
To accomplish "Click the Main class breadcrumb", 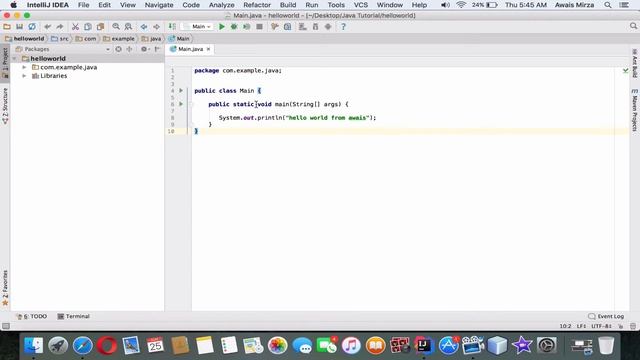I will pyautogui.click(x=179, y=38).
